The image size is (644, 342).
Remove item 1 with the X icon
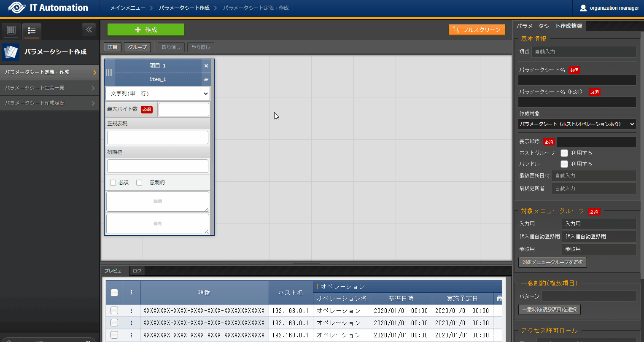(206, 66)
